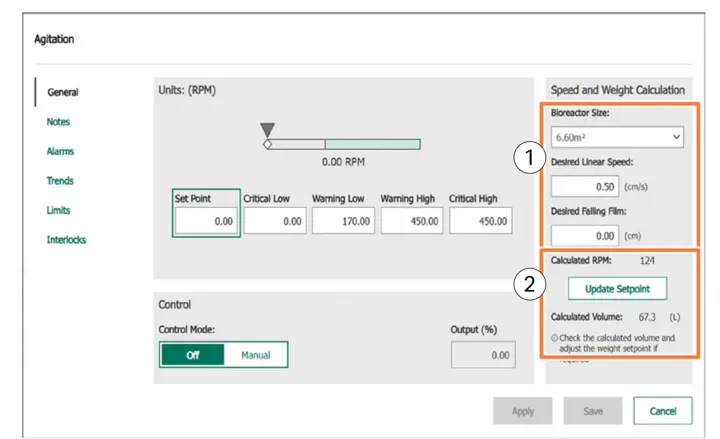Screen dimensions: 720x439
Task: Click the 0.00 RPM readout text
Action: tap(343, 162)
